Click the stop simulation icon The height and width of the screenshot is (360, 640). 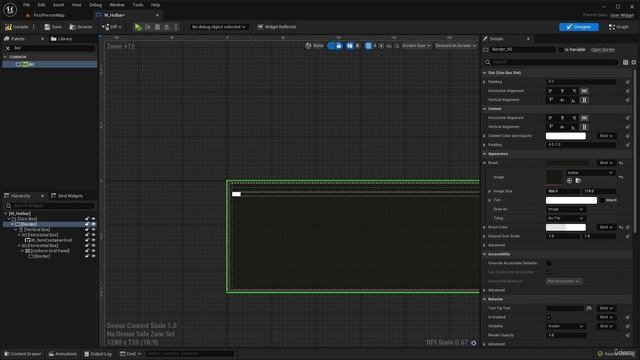click(x=157, y=27)
